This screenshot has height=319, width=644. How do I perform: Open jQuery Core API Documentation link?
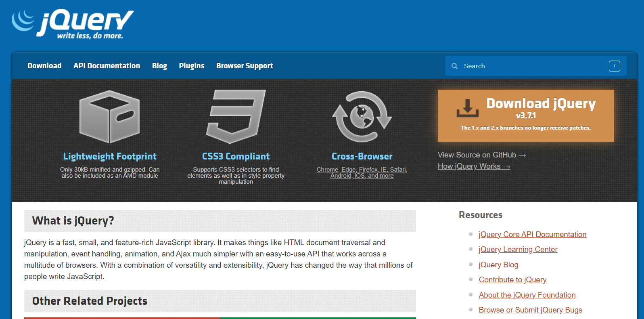click(x=533, y=235)
